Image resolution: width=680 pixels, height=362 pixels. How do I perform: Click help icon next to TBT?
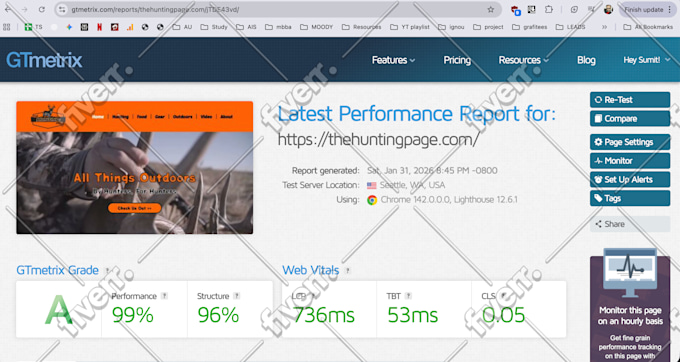pos(408,296)
